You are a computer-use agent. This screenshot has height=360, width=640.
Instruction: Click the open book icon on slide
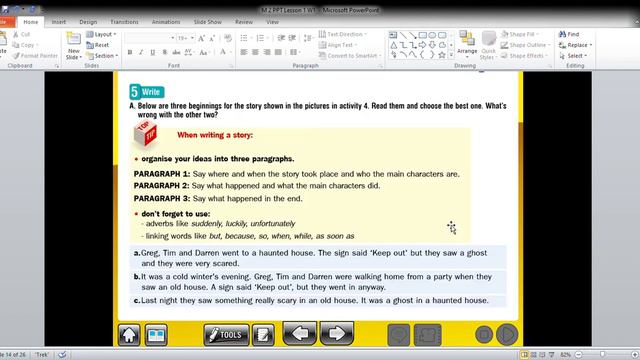coord(156,335)
